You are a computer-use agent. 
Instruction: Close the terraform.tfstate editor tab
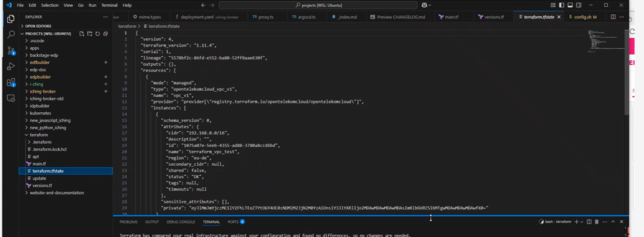[x=559, y=17]
